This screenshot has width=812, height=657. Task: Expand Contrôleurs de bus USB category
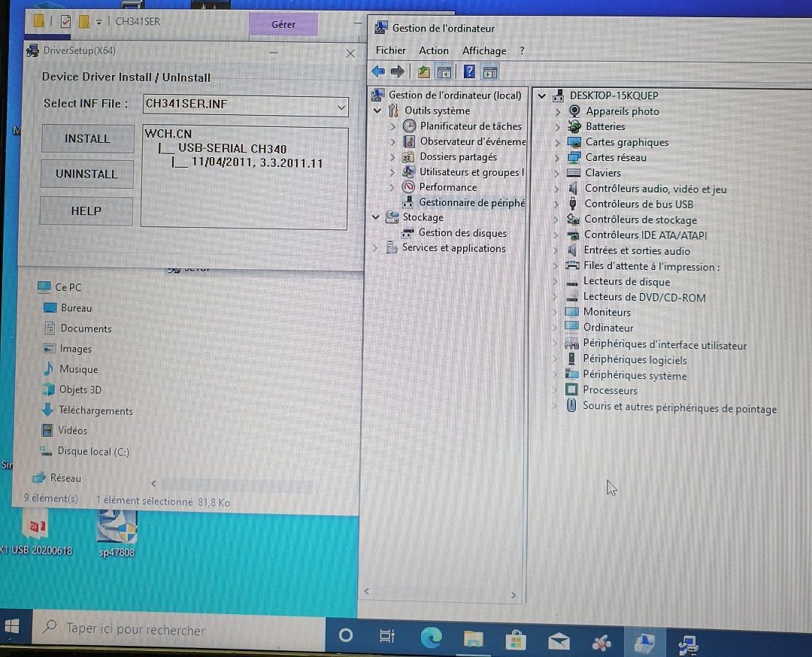tap(556, 204)
